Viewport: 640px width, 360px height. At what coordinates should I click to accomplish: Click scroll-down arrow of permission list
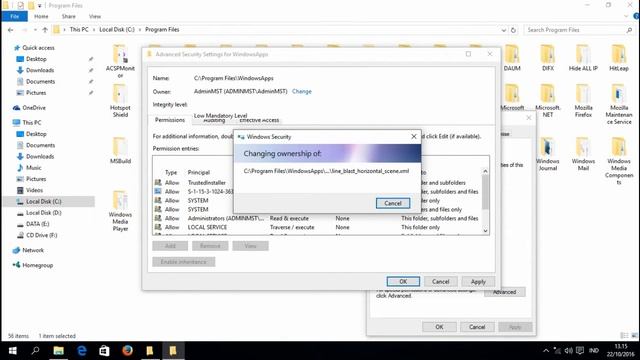coord(485,231)
